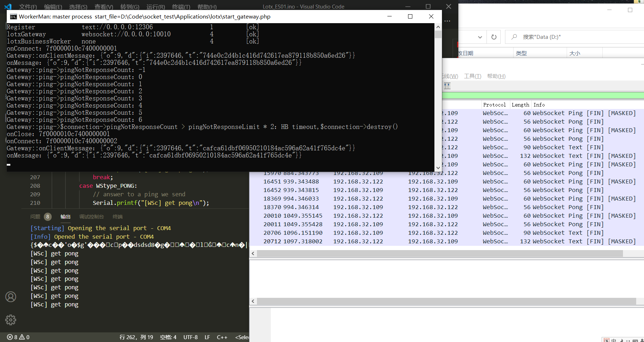The width and height of the screenshot is (644, 342).
Task: Sort Explorer by 类型 column
Action: (x=540, y=53)
